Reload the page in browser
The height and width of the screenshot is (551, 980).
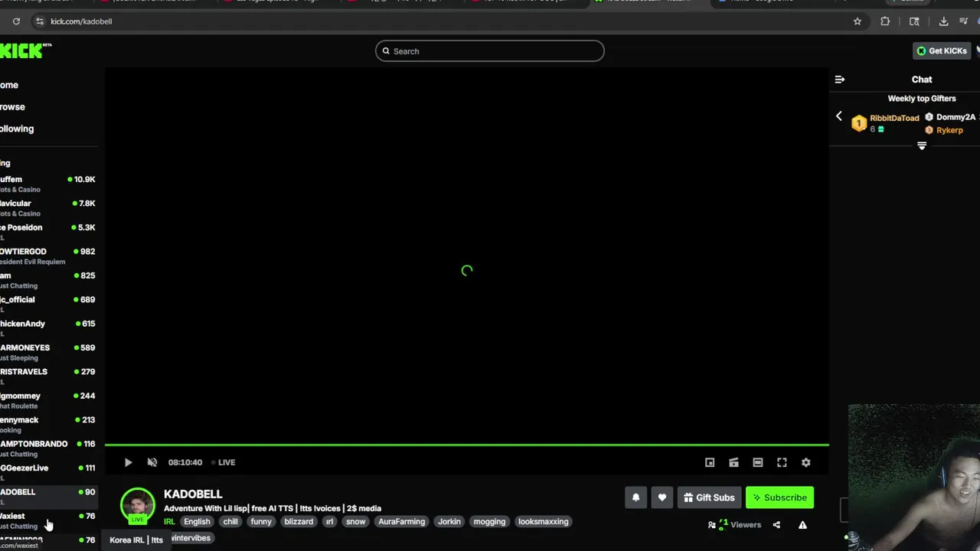[x=16, y=21]
